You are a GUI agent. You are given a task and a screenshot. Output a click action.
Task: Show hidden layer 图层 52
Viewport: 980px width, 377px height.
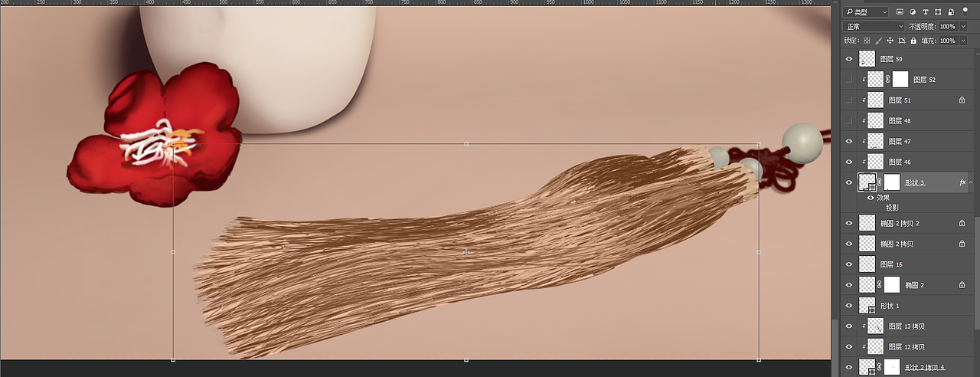(x=848, y=80)
